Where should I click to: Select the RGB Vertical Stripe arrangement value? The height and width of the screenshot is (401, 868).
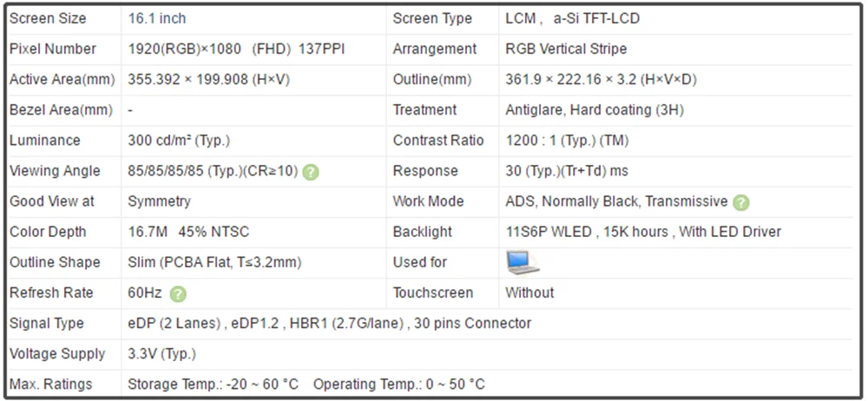(x=566, y=49)
